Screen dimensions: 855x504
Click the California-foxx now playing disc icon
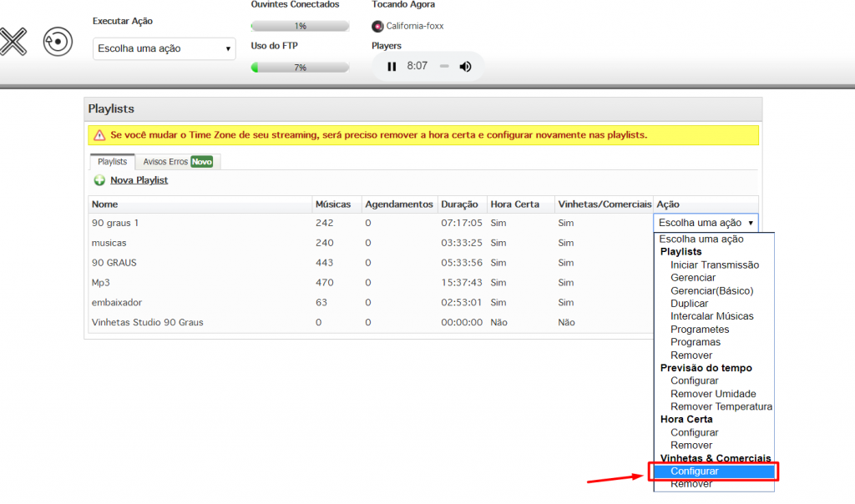(x=377, y=26)
